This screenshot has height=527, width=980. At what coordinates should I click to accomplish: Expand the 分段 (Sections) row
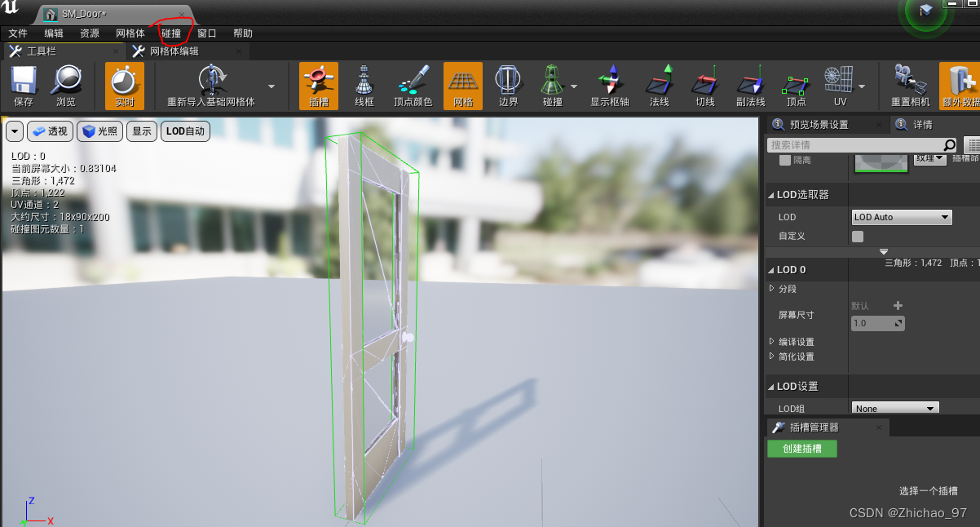[x=772, y=289]
